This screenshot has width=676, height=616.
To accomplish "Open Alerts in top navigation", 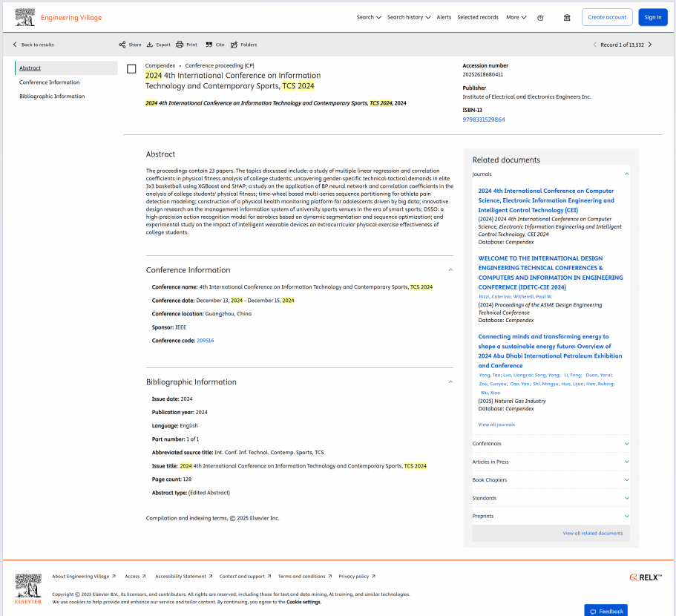I will [x=444, y=17].
